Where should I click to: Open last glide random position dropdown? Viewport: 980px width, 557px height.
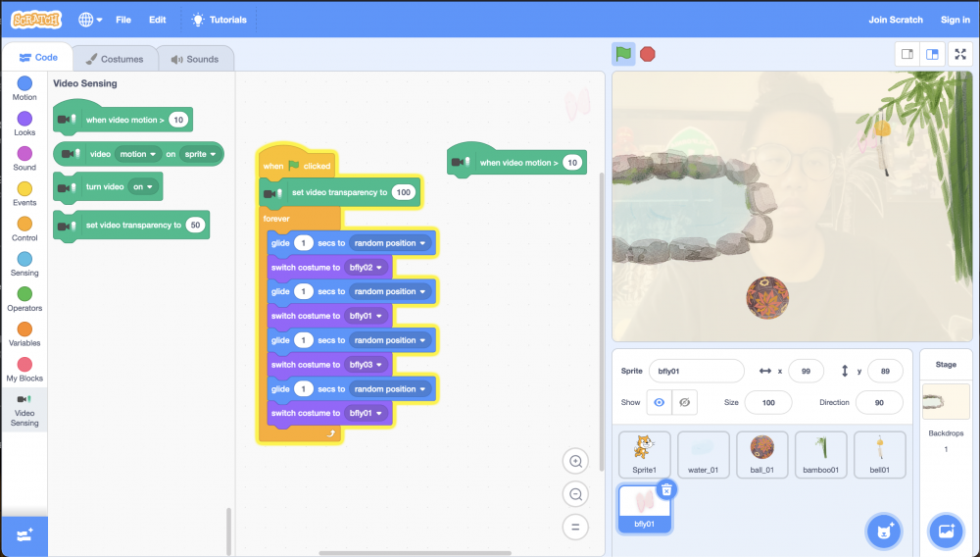389,389
